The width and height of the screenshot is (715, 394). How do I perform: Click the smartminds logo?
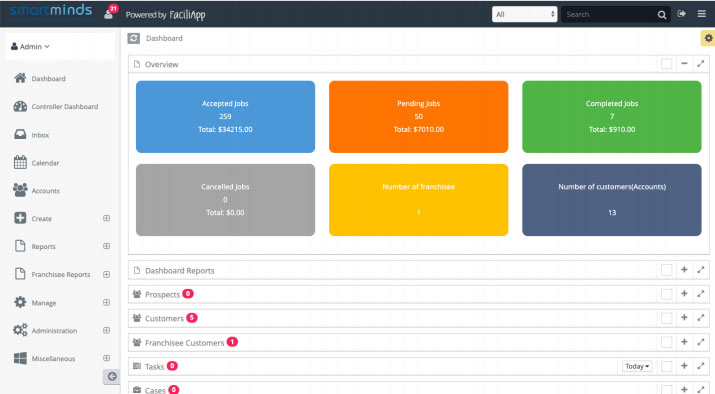51,12
